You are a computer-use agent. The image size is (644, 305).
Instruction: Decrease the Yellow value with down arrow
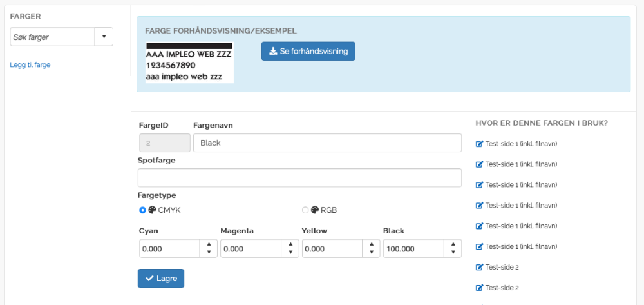click(x=372, y=252)
